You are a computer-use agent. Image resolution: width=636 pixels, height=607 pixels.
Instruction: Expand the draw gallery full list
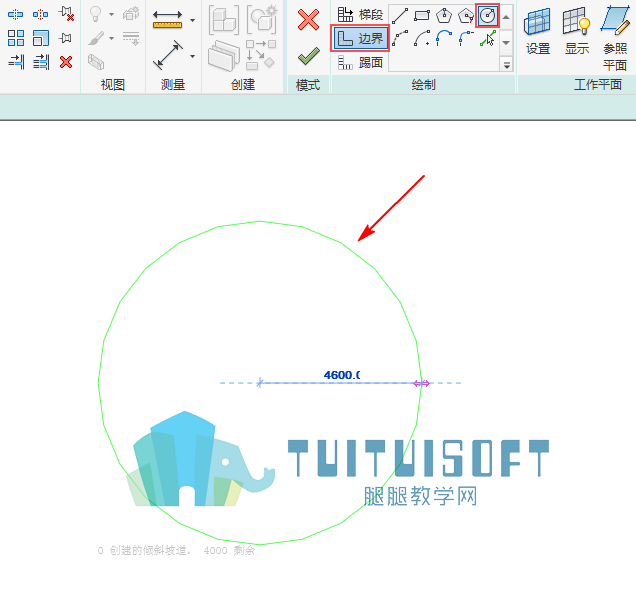[x=506, y=64]
